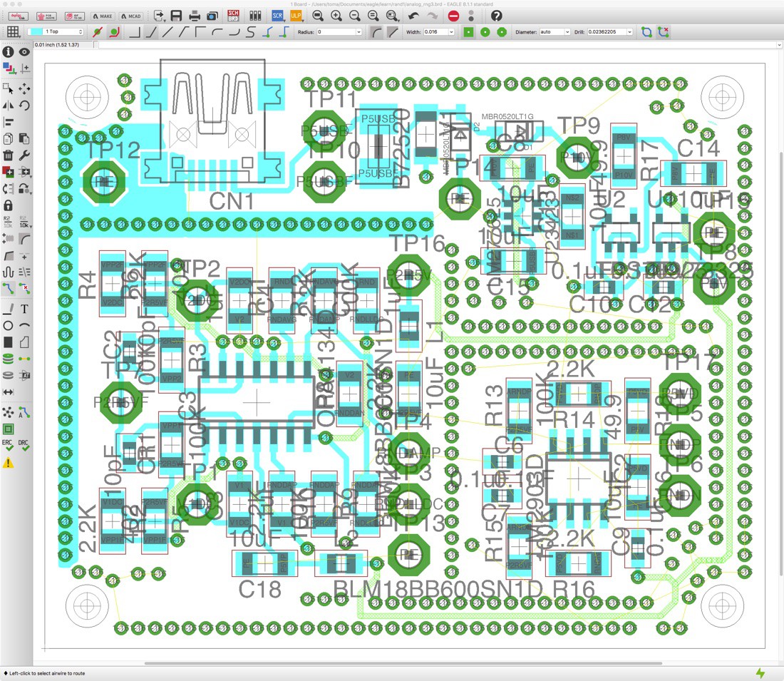
Task: Click in the command line input field
Action: pyautogui.click(x=440, y=45)
